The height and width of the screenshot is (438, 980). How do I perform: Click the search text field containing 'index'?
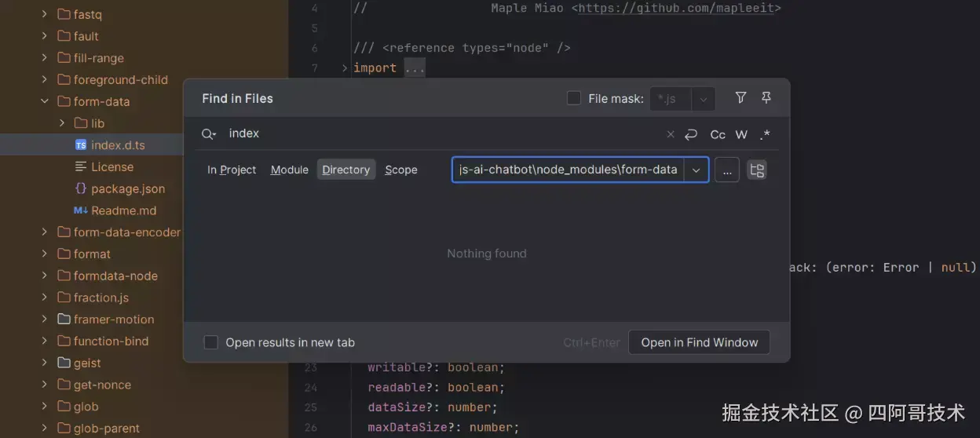pyautogui.click(x=444, y=134)
